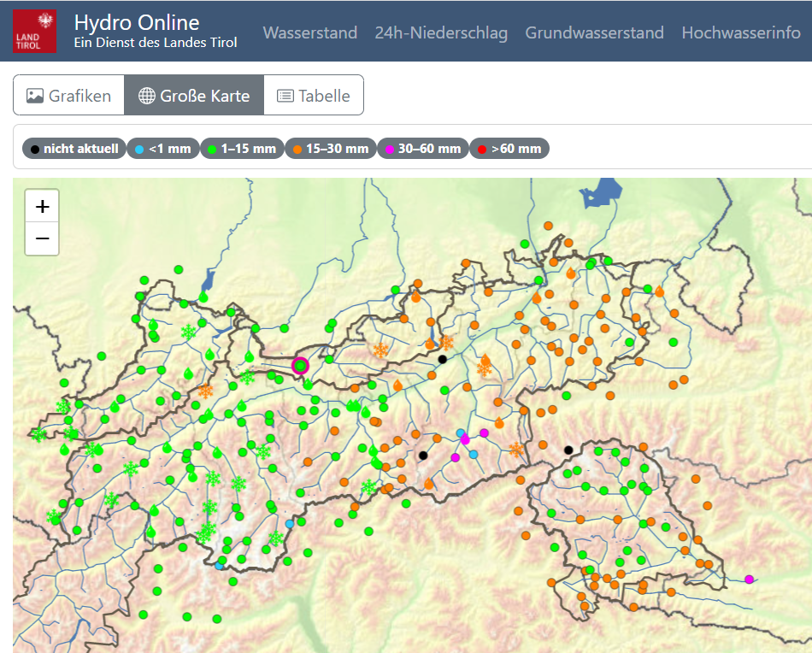Select the magenta marker east of East Tyrol
Screen dimensions: 812x653
(x=749, y=579)
